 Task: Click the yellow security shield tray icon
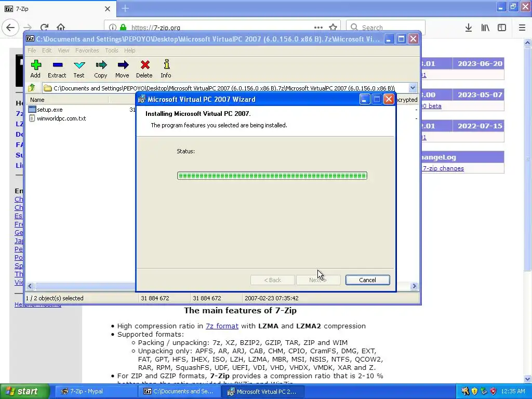475,391
